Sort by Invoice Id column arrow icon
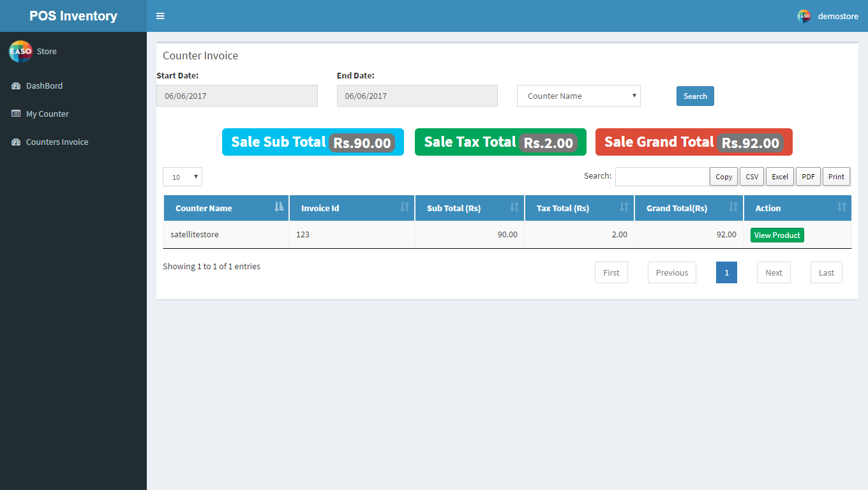 click(x=405, y=207)
